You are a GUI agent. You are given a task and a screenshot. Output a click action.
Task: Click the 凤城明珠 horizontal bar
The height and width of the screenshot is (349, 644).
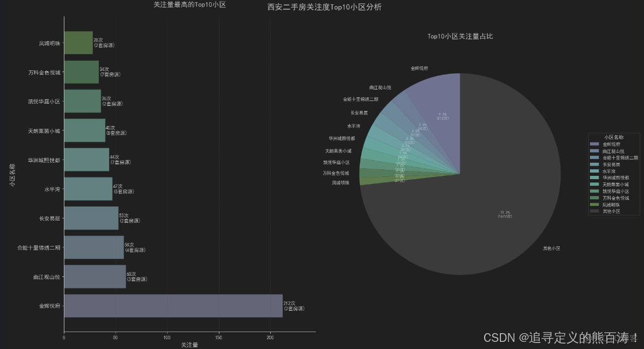pos(79,43)
